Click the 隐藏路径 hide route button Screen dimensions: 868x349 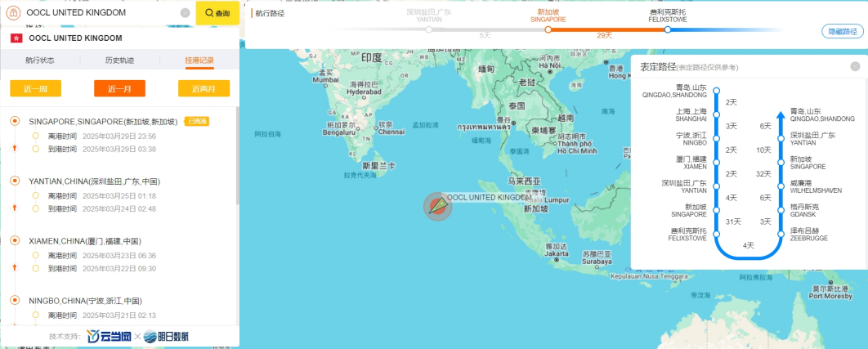click(x=842, y=31)
